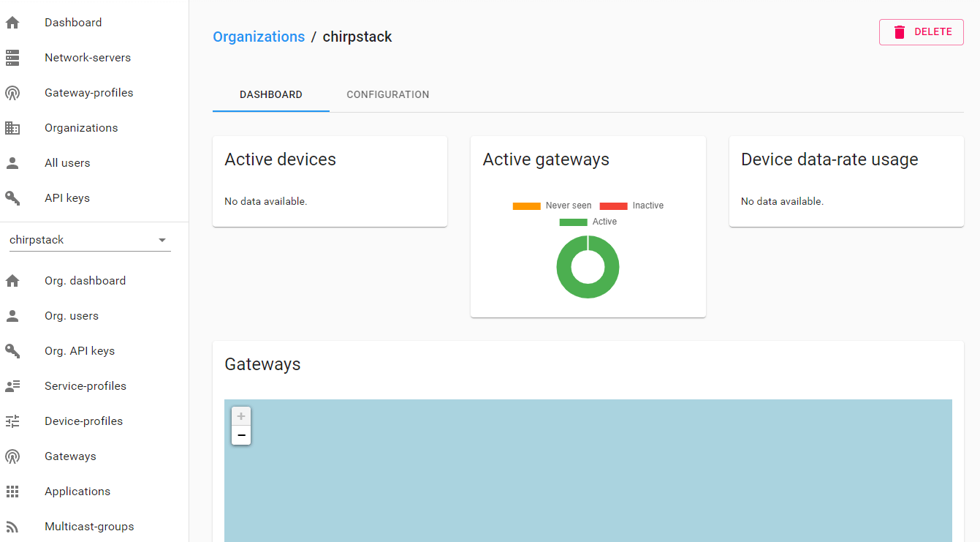Image resolution: width=980 pixels, height=542 pixels.
Task: Click the All users person icon
Action: pyautogui.click(x=12, y=163)
